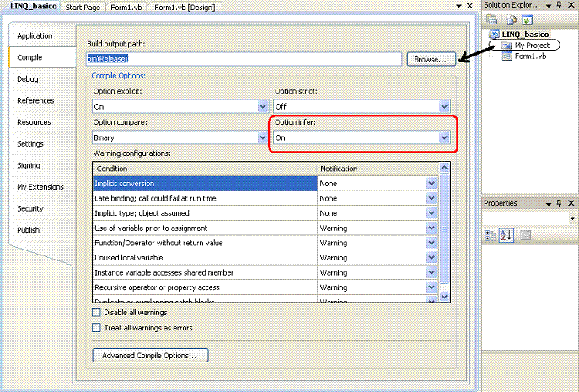Screen dimensions: 579x392
Task: Click warning list scroll down arrow
Action: (444, 296)
